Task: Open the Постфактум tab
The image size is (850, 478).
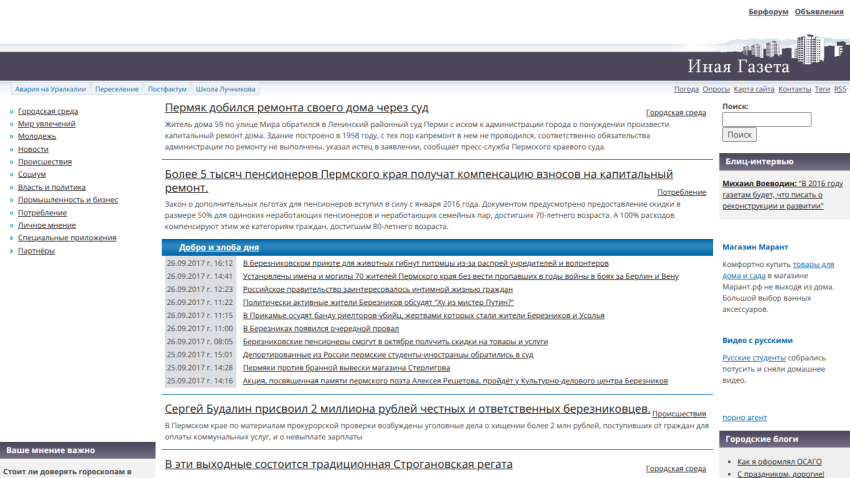Action: point(167,89)
